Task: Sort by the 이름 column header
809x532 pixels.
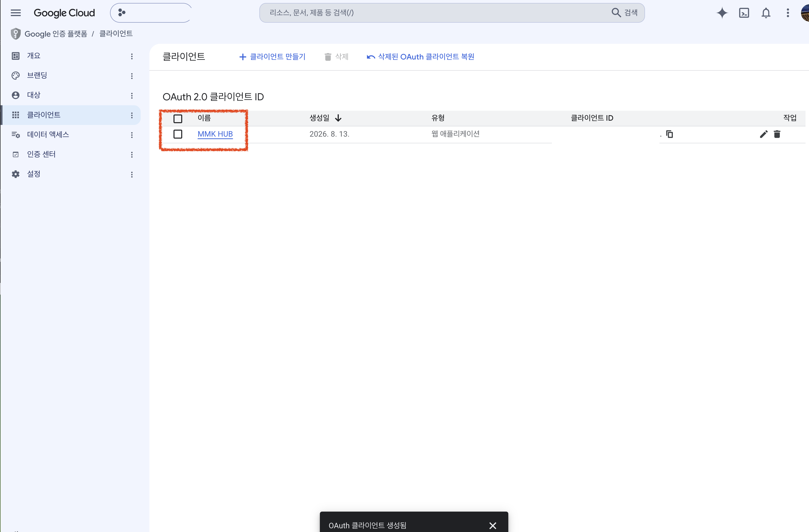Action: tap(204, 118)
